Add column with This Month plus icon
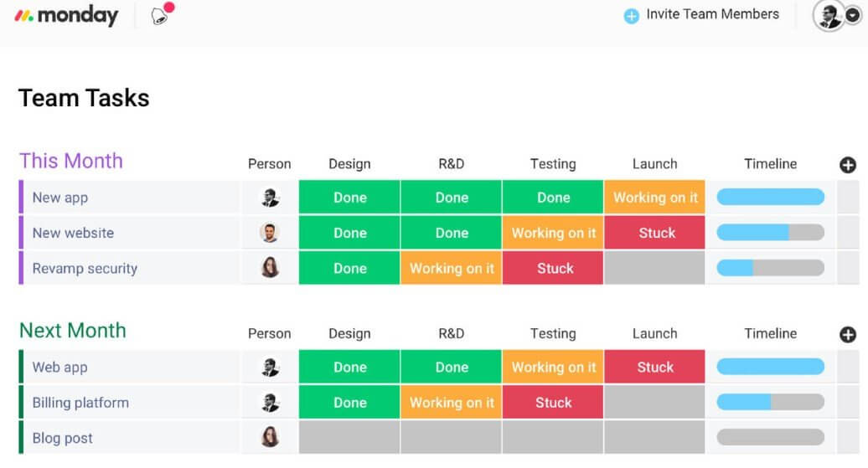This screenshot has width=868, height=468. click(848, 165)
